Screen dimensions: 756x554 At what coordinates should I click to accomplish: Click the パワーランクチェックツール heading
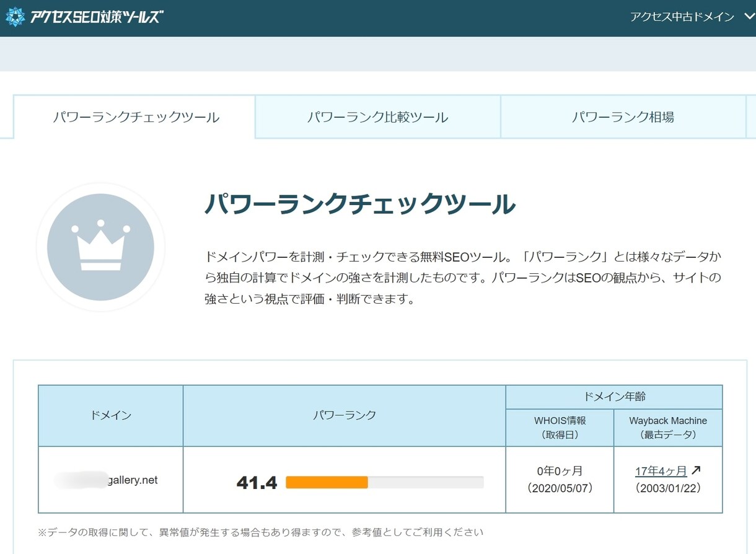point(360,203)
